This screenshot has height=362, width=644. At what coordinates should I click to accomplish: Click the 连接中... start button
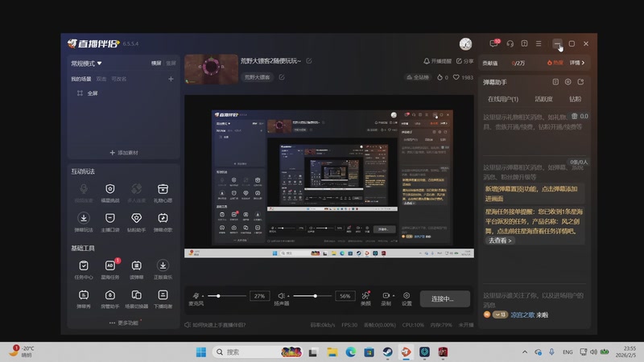click(445, 298)
